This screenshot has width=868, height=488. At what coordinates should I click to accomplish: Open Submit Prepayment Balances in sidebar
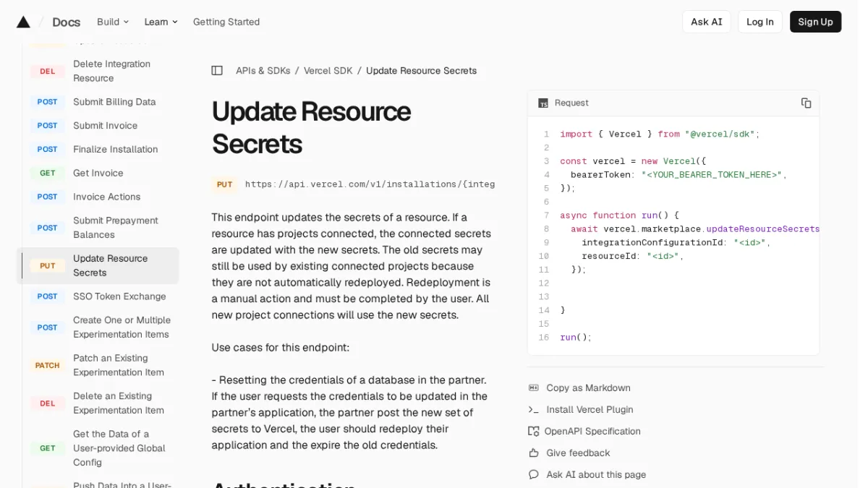coord(116,228)
